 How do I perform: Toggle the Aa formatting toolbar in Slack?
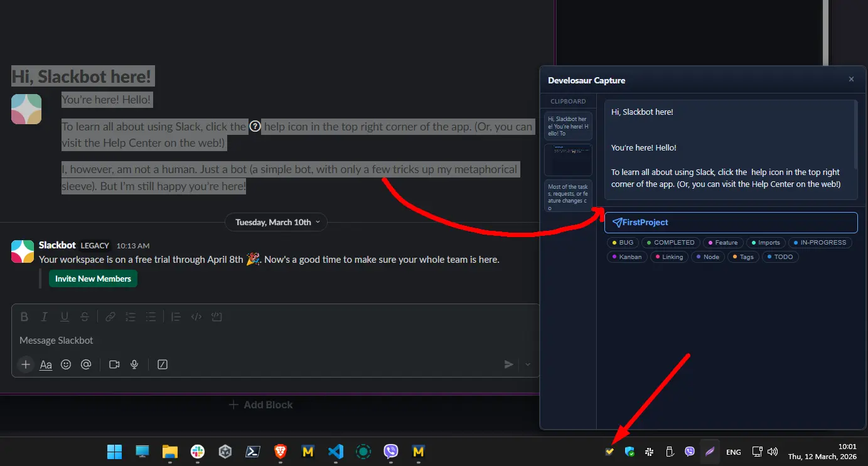pos(46,364)
